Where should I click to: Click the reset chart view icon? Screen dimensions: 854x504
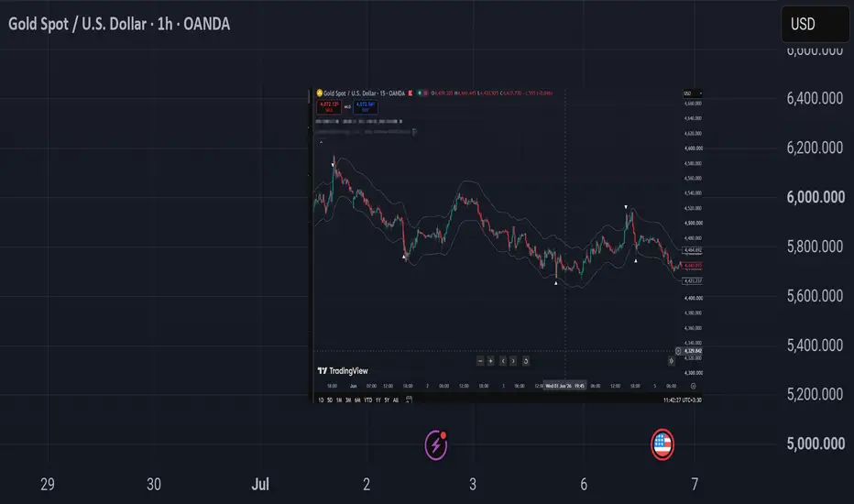[x=526, y=361]
